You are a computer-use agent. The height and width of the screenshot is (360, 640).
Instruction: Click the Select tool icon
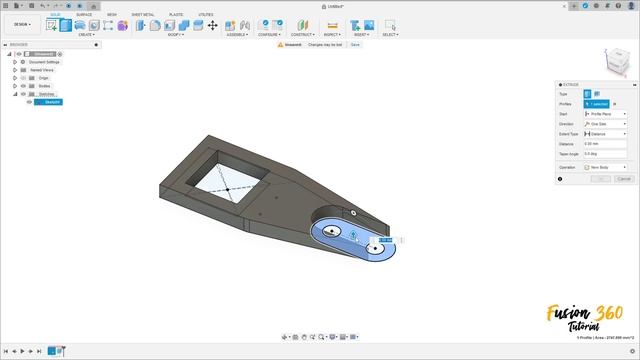pos(390,25)
